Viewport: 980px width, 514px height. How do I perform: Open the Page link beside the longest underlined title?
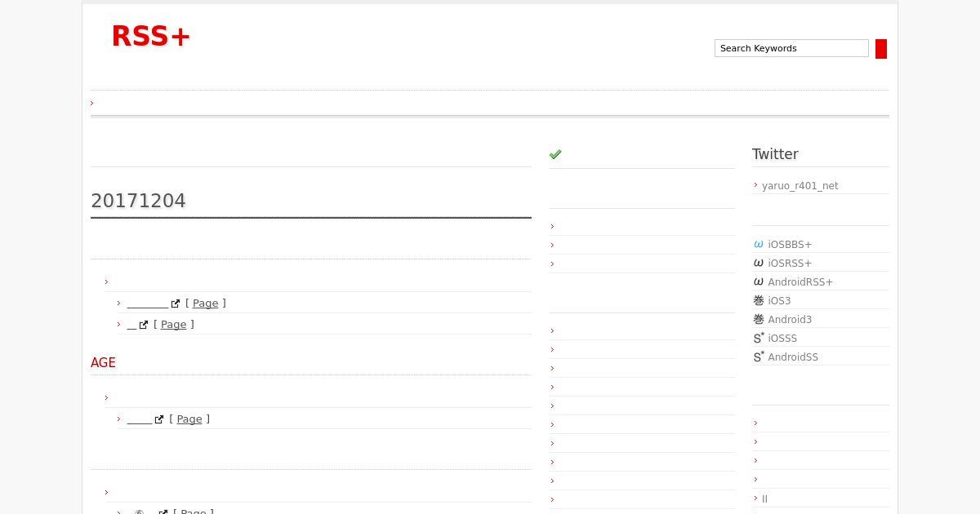click(x=206, y=304)
